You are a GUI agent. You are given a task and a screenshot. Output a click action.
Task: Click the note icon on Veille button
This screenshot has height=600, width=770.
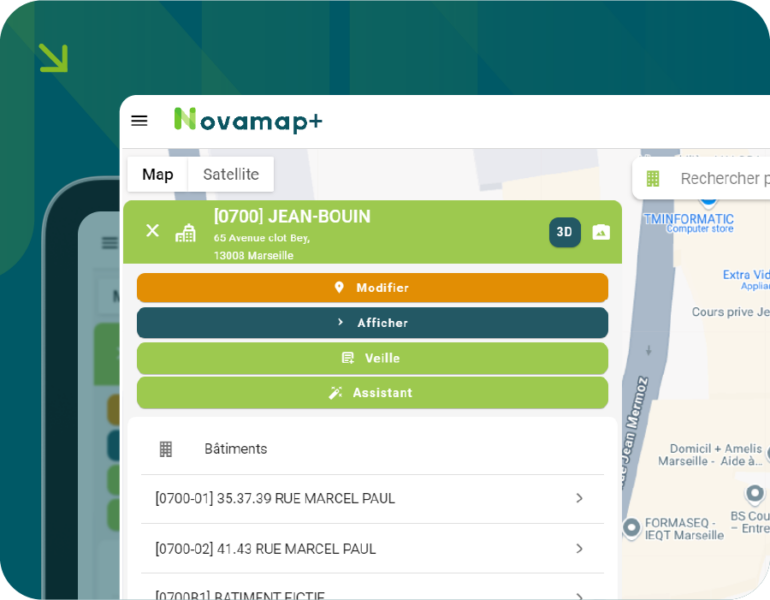click(348, 358)
